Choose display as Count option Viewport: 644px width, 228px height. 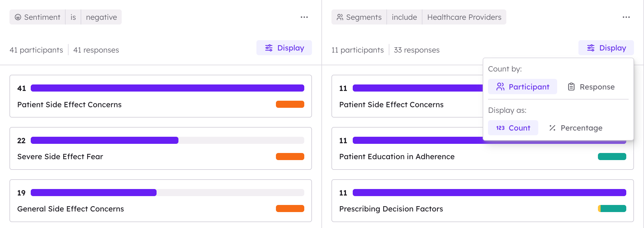pyautogui.click(x=513, y=128)
